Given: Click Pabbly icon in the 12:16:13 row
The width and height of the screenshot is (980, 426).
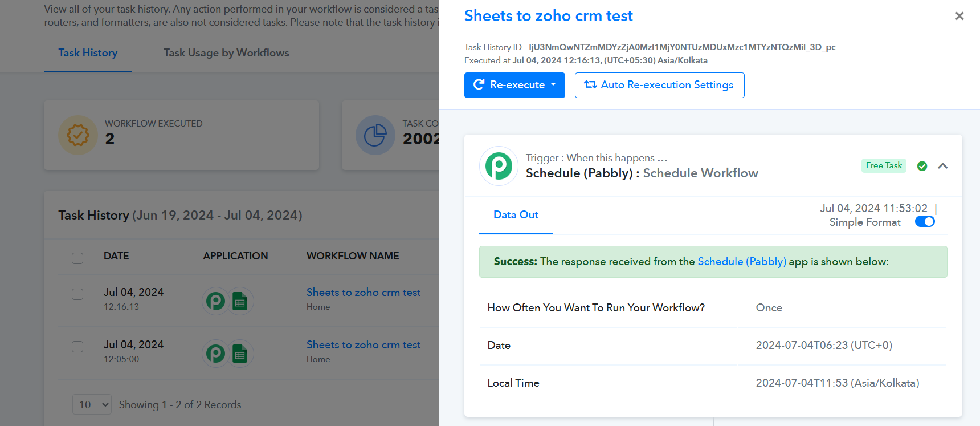Looking at the screenshot, I should tap(215, 301).
